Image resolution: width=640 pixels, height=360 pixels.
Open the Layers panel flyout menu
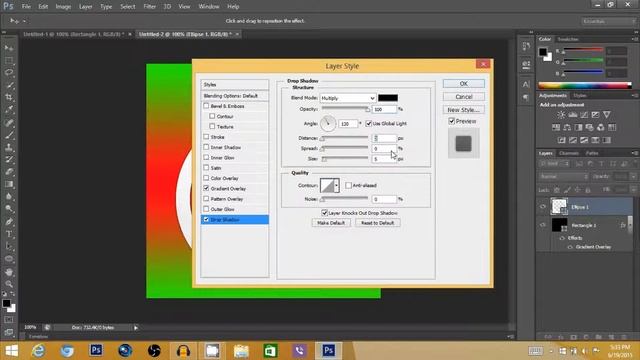(635, 153)
